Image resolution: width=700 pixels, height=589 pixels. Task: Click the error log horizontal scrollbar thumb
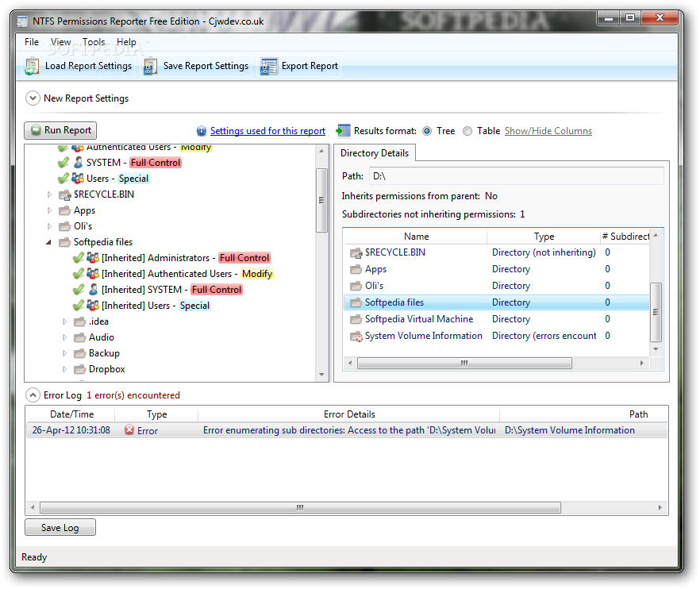coord(300,508)
